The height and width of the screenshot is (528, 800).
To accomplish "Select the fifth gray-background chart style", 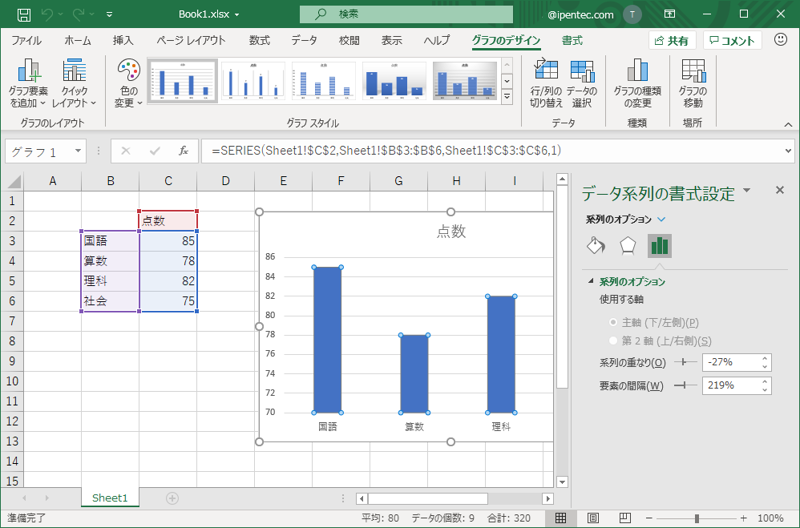I will pos(465,81).
